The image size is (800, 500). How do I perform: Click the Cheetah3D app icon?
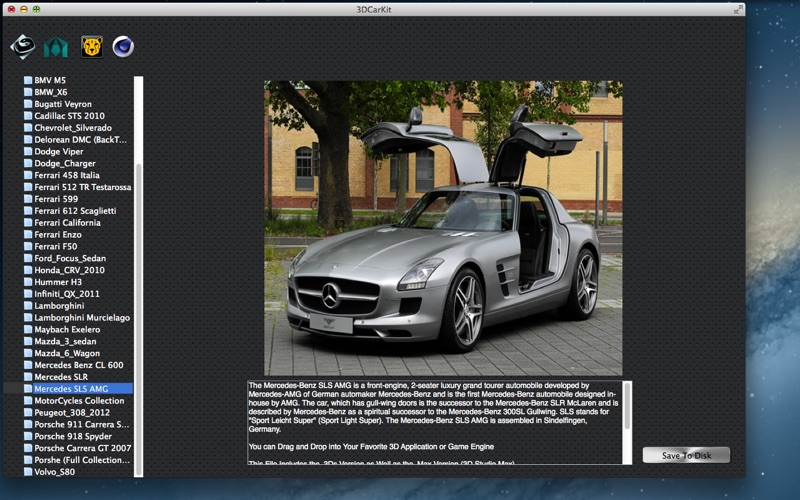tap(92, 47)
